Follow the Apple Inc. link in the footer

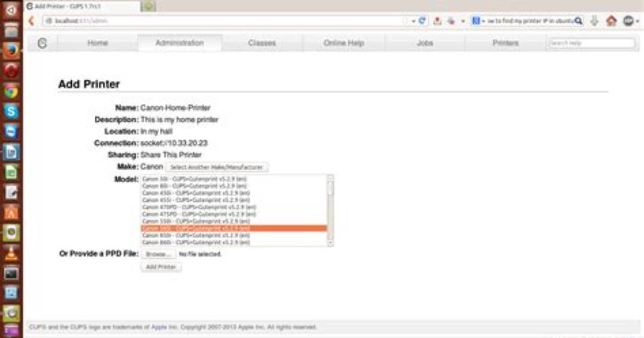[x=164, y=327]
